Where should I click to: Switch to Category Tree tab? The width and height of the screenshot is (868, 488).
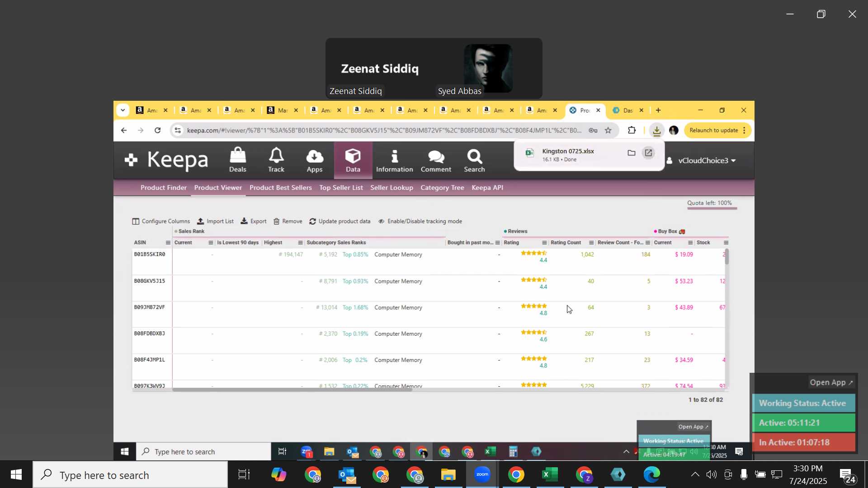[442, 188]
